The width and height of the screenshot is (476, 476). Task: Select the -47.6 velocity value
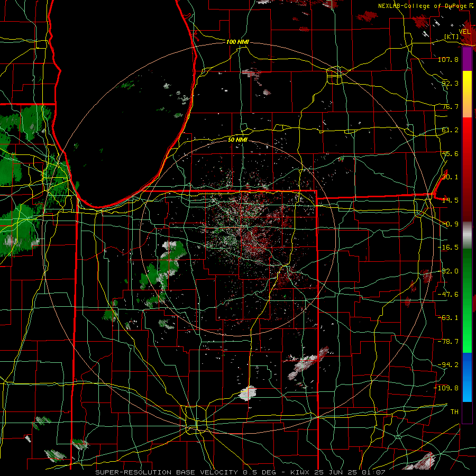448,295
